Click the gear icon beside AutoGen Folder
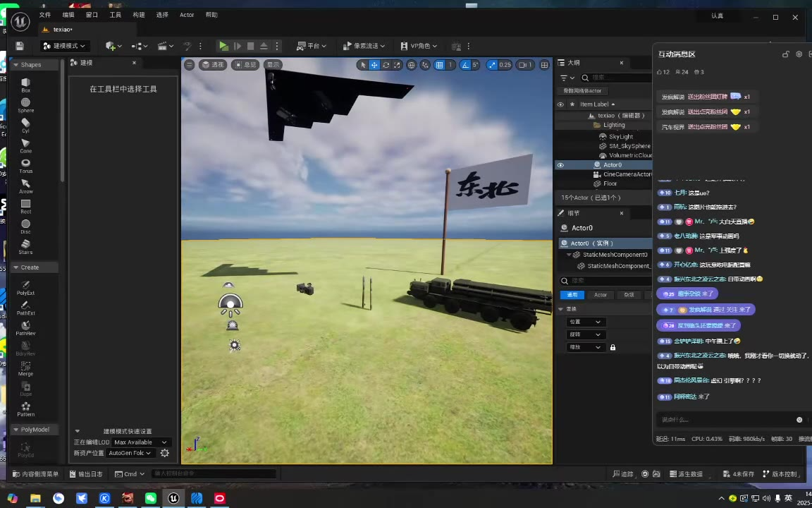Image resolution: width=812 pixels, height=508 pixels. point(165,453)
